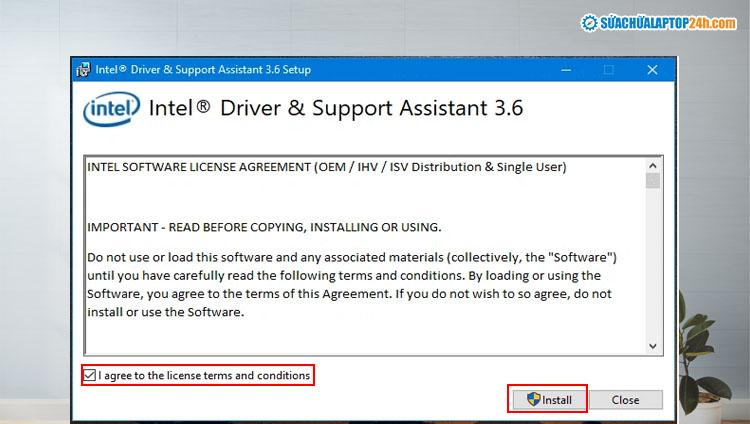This screenshot has height=424, width=750.
Task: Close the setup window with X
Action: pyautogui.click(x=652, y=70)
